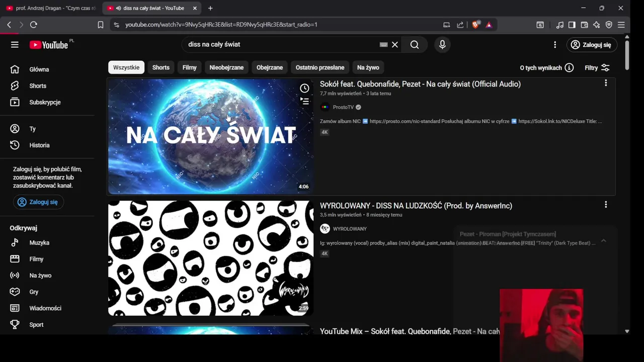Open the YouTube hamburger guide menu
This screenshot has width=644, height=362.
coord(15,45)
